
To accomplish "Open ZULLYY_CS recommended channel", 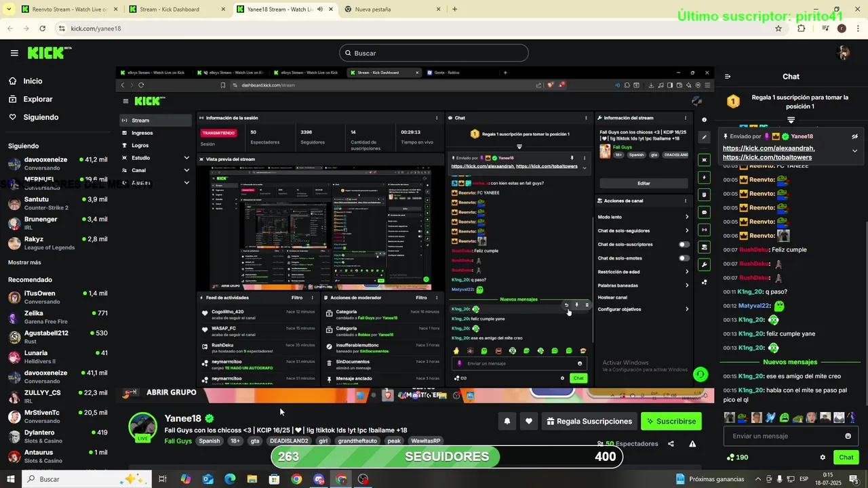I will coord(58,396).
